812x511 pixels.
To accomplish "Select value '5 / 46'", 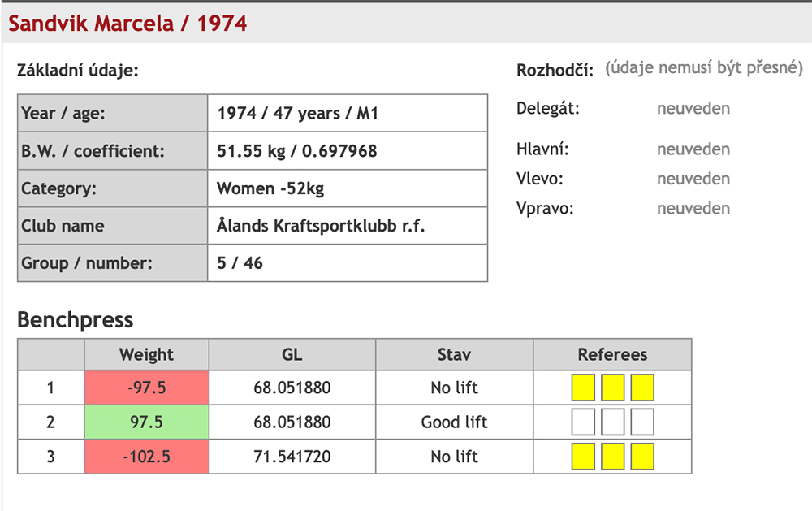I will click(x=240, y=262).
